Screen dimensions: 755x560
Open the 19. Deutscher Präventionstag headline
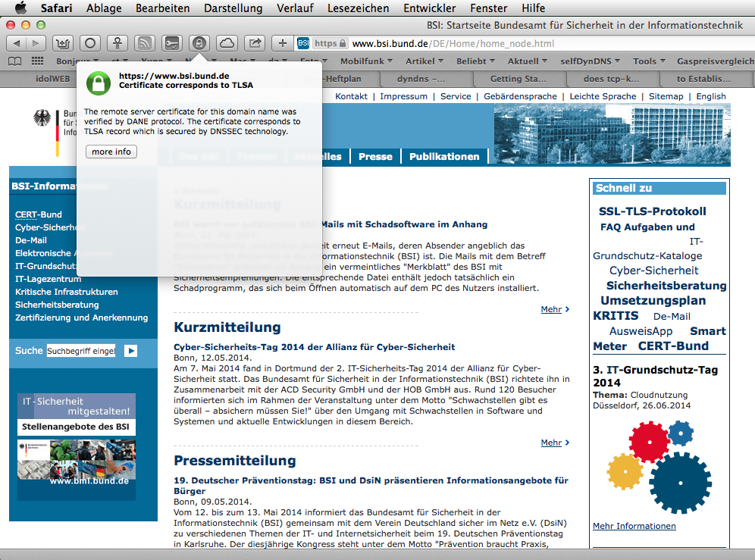pos(371,486)
